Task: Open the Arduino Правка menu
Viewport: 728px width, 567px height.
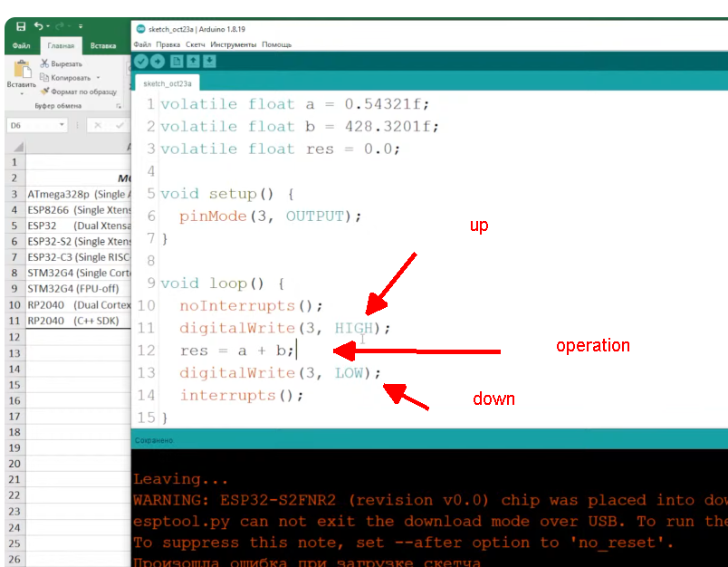Action: pyautogui.click(x=168, y=44)
